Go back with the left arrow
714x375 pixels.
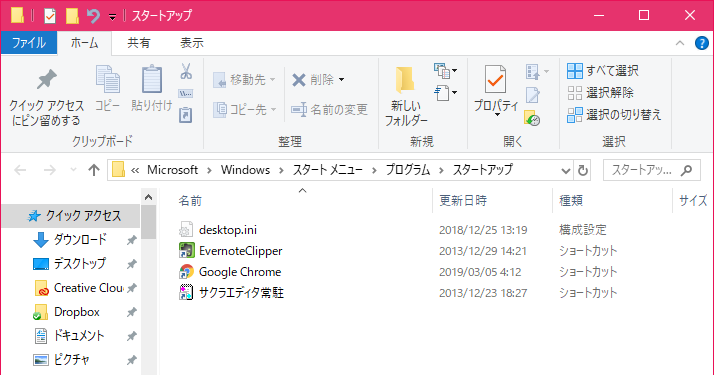[20, 170]
